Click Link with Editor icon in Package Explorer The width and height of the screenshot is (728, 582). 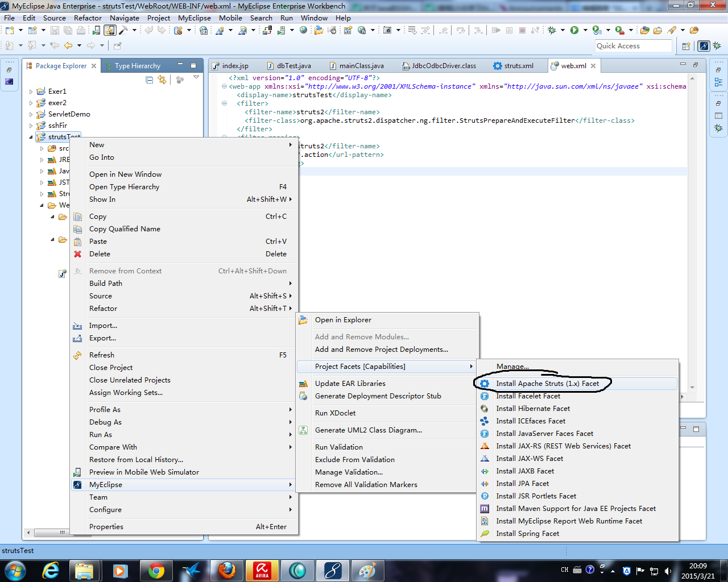pos(162,80)
